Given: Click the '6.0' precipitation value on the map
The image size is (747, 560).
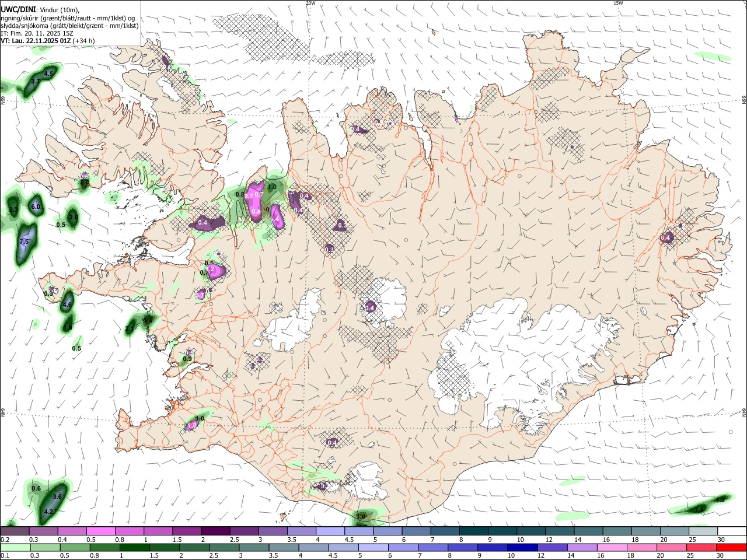Looking at the screenshot, I should 35,206.
